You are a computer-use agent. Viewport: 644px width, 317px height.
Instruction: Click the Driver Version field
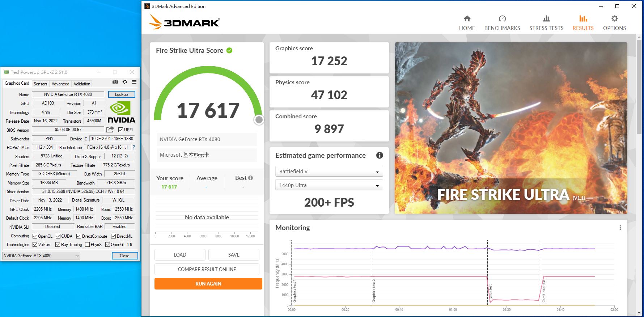(83, 191)
